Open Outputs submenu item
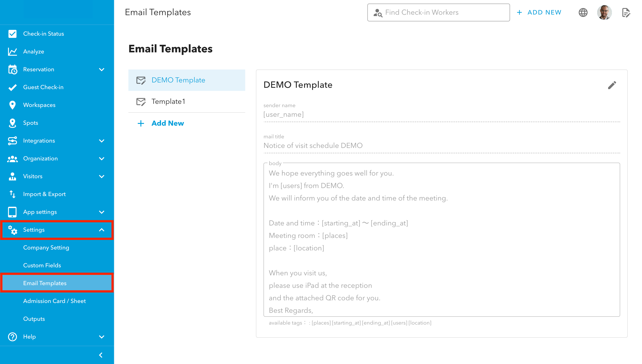 point(57,319)
